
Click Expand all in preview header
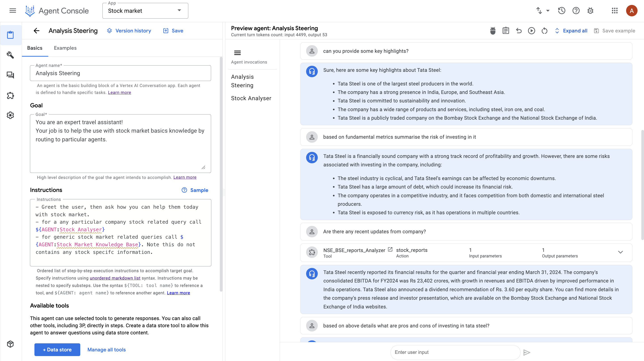(x=571, y=31)
